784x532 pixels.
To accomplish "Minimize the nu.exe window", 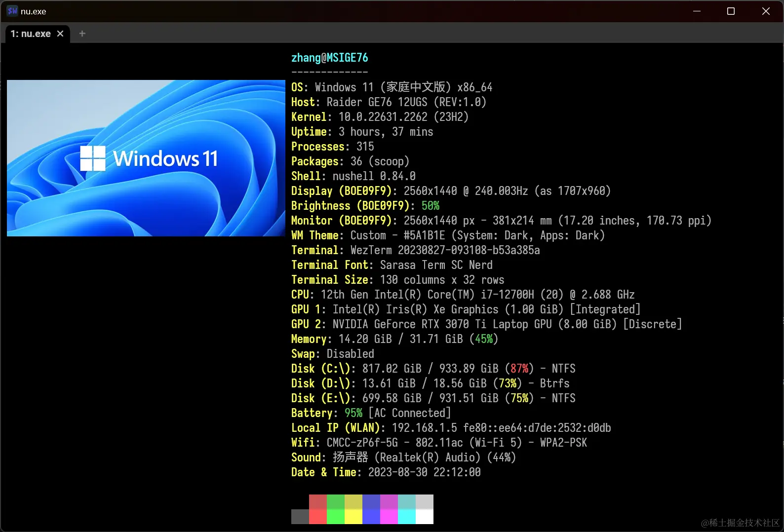I will point(697,11).
